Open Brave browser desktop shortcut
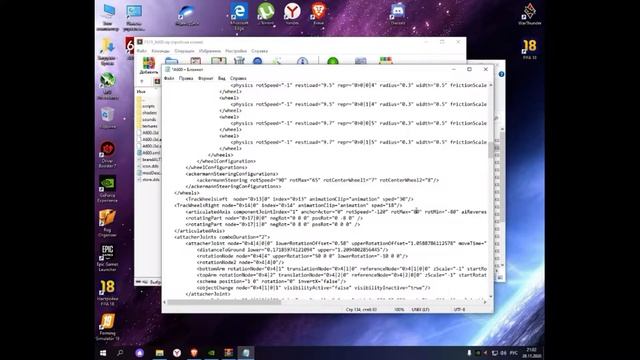 point(318,14)
